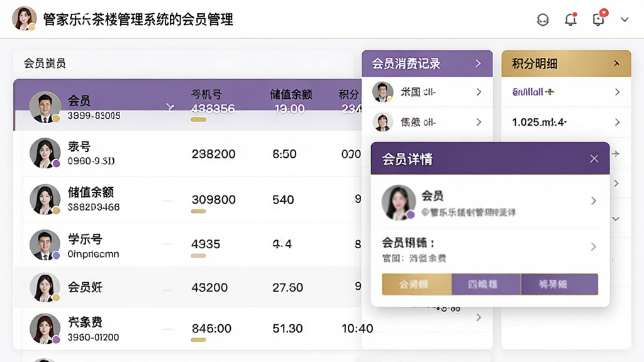The image size is (644, 362).
Task: Click the user avatar beside the page title
Action: point(25,19)
